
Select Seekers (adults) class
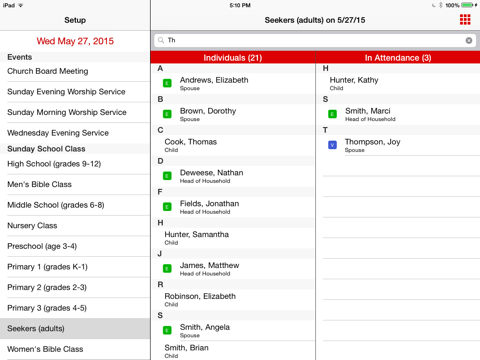[75, 329]
